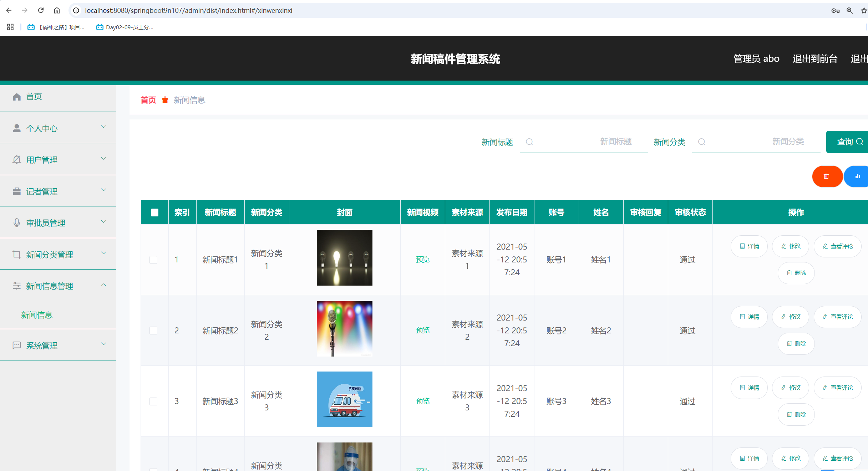Expand the 用户管理 section

[x=104, y=158]
